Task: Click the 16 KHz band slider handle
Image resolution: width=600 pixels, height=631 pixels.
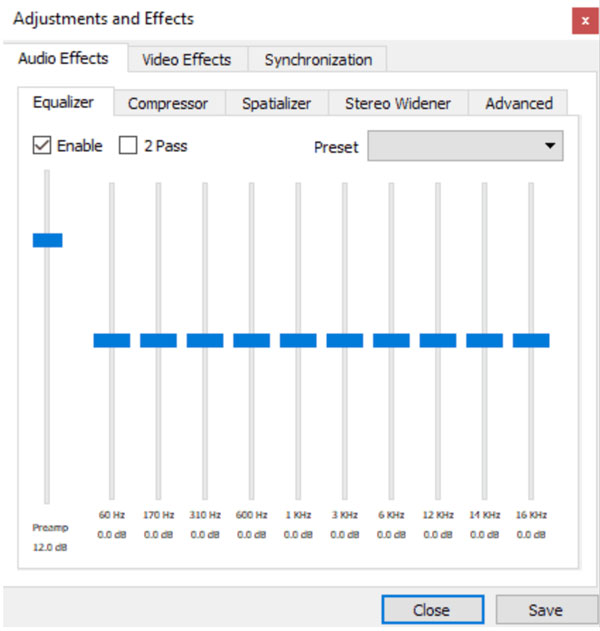Action: tap(531, 340)
